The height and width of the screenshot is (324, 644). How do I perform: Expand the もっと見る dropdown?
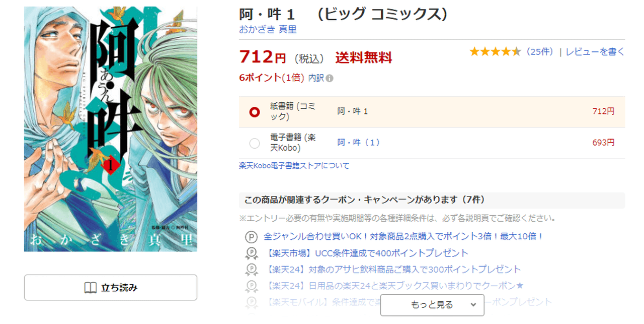(432, 305)
